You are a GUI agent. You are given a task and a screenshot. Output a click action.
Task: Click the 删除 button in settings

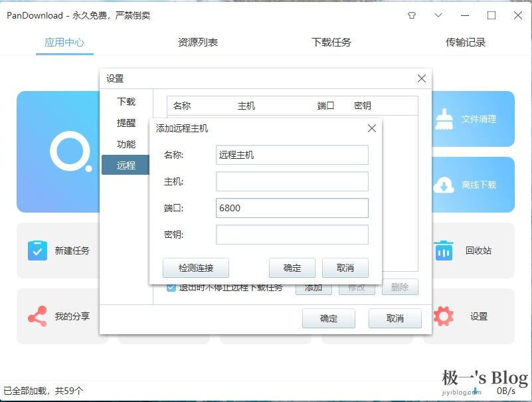400,288
